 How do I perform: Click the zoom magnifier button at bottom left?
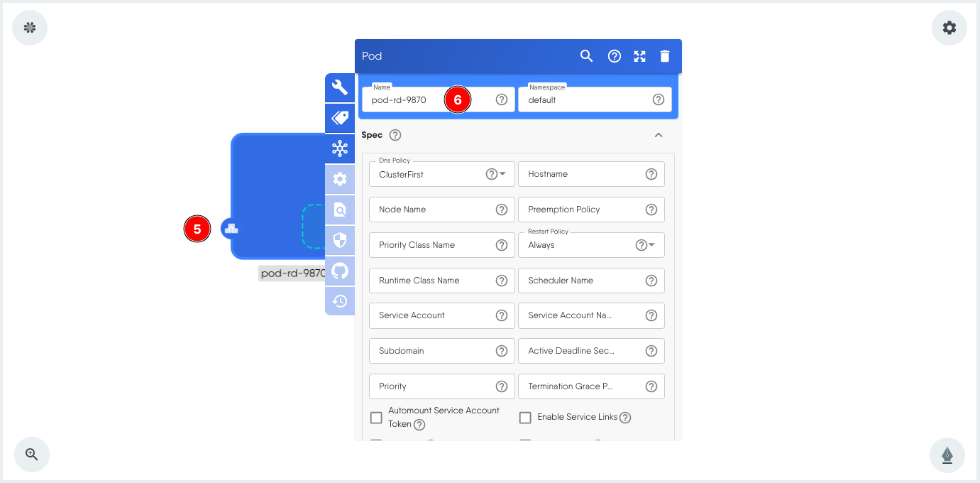32,455
